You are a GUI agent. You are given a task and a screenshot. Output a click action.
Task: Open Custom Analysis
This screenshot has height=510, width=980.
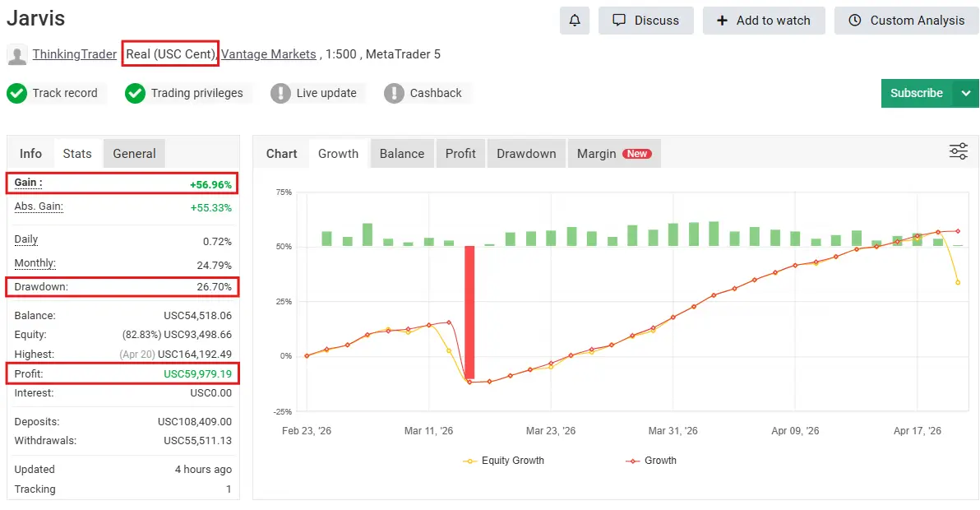coord(906,21)
